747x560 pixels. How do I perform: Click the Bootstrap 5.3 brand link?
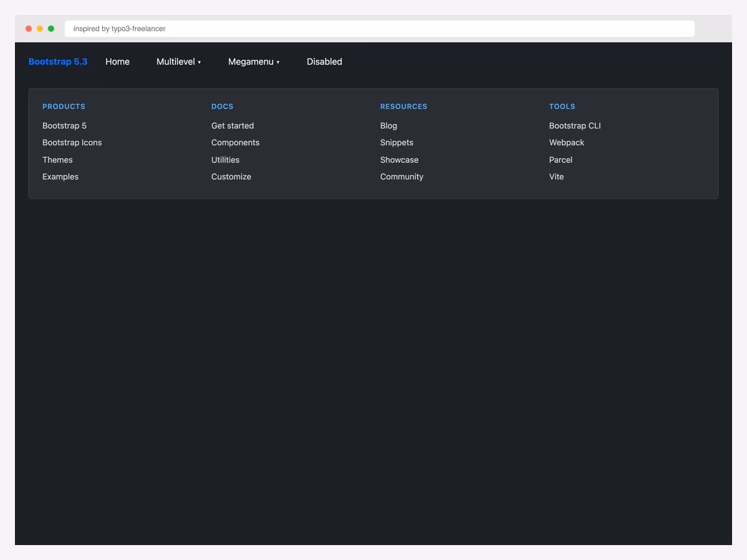(58, 62)
